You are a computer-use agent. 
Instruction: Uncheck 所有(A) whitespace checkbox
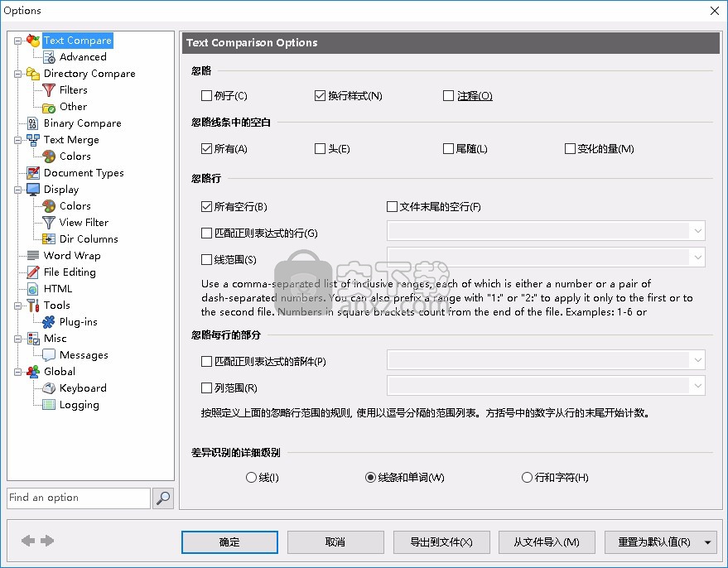pyautogui.click(x=206, y=148)
